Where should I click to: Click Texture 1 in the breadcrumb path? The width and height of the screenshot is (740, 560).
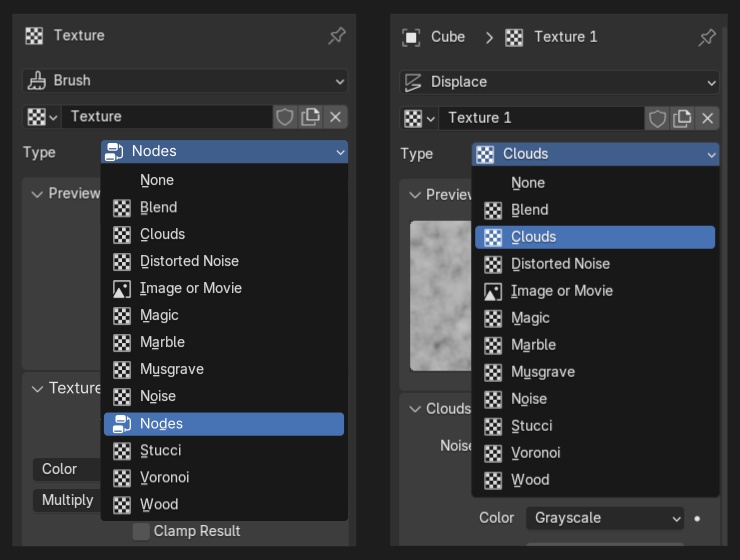point(565,37)
